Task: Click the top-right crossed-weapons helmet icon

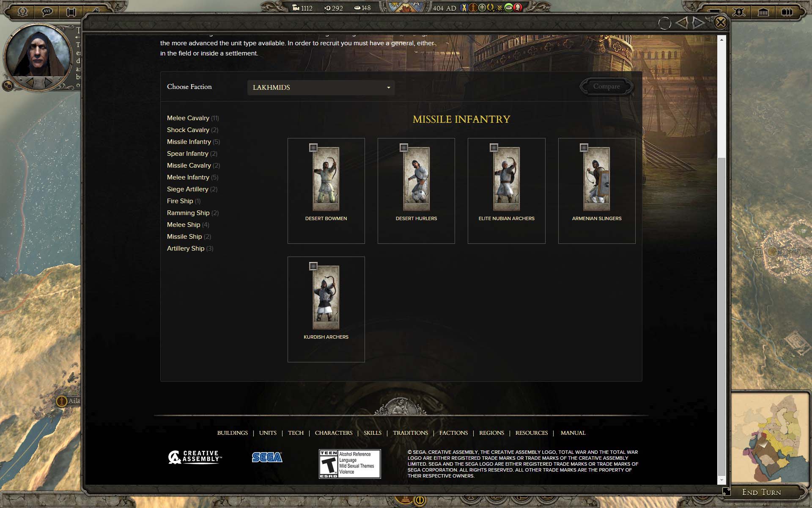Action: coord(739,12)
